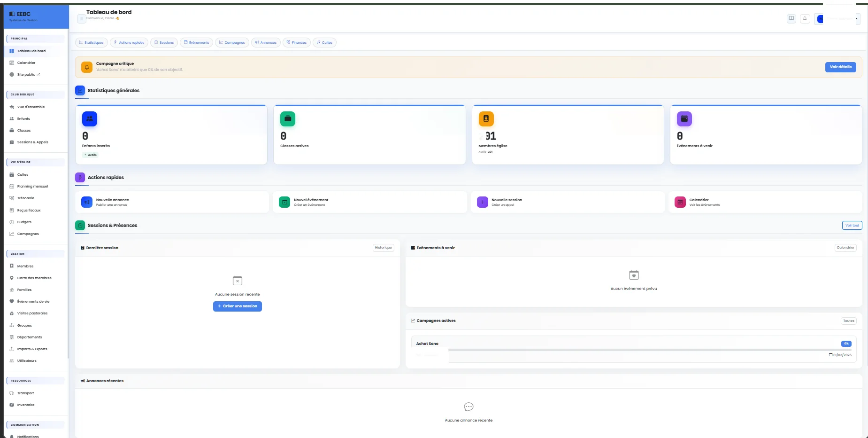The width and height of the screenshot is (868, 438).
Task: Click the Nouvelle annonce megaphone icon
Action: pos(87,202)
